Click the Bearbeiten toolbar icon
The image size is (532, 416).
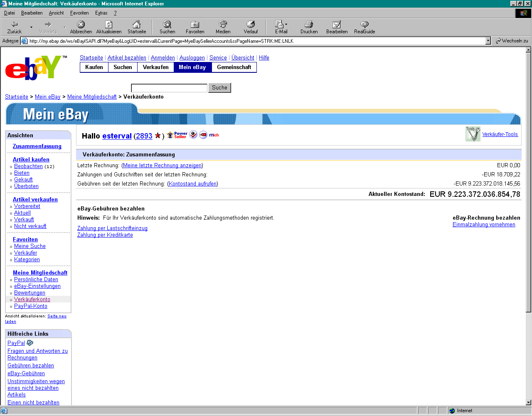click(337, 25)
